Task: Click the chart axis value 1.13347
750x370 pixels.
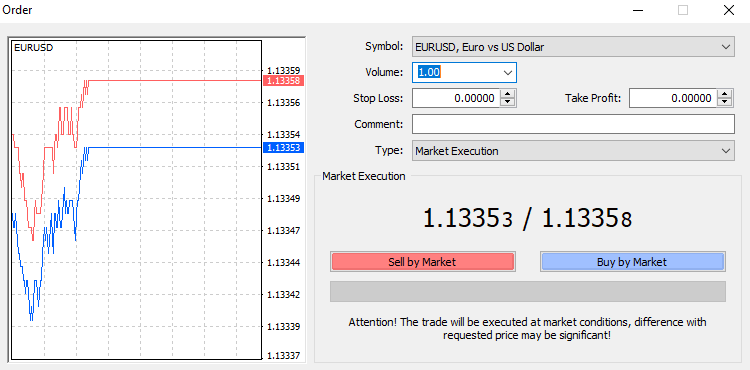Action: coord(284,230)
